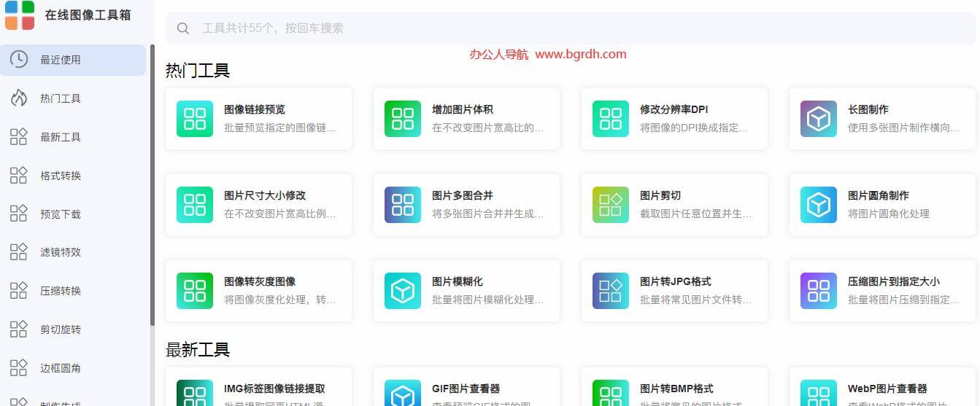Open the 压缩图片到指定大小 tool title
Screen dimensions: 980x406
click(894, 281)
